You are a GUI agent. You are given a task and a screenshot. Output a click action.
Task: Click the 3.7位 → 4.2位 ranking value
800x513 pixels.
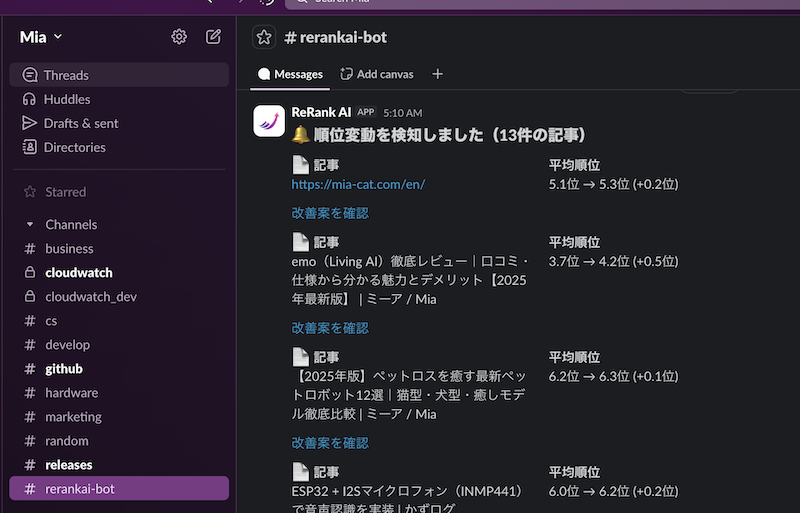613,261
